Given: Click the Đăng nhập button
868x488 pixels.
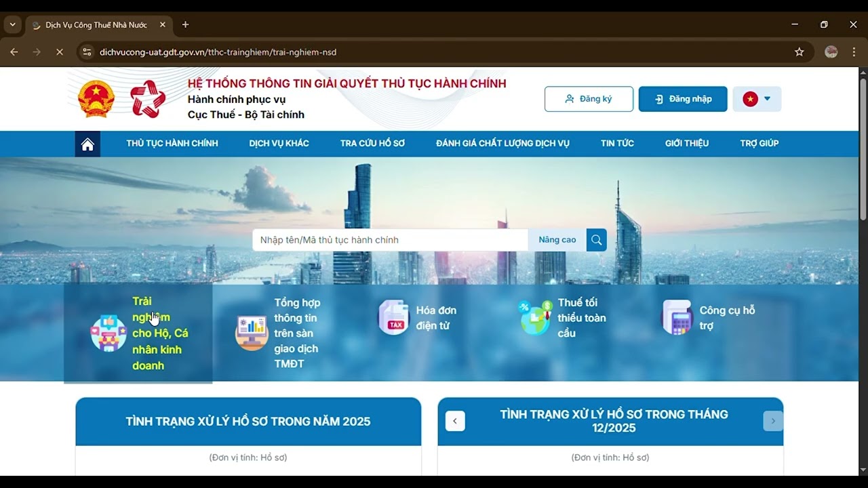Looking at the screenshot, I should coord(683,99).
